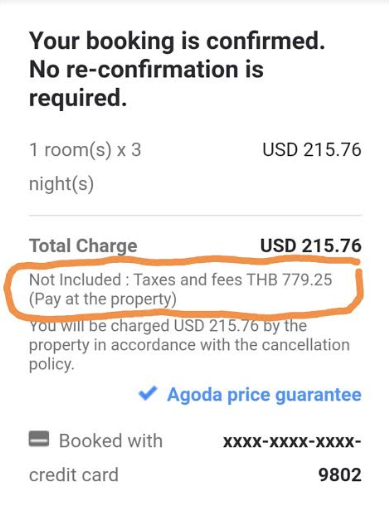Click the 'credit card' text
The image size is (389, 512).
click(x=74, y=475)
